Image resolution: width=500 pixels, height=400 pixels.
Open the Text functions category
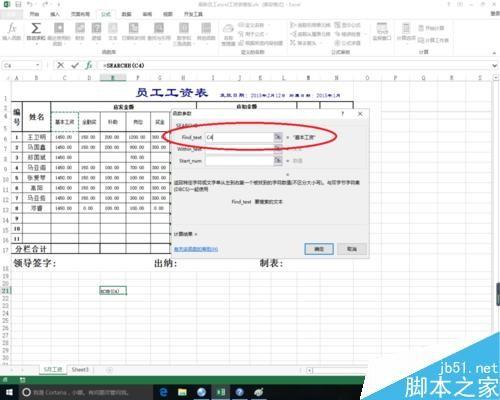point(113,32)
